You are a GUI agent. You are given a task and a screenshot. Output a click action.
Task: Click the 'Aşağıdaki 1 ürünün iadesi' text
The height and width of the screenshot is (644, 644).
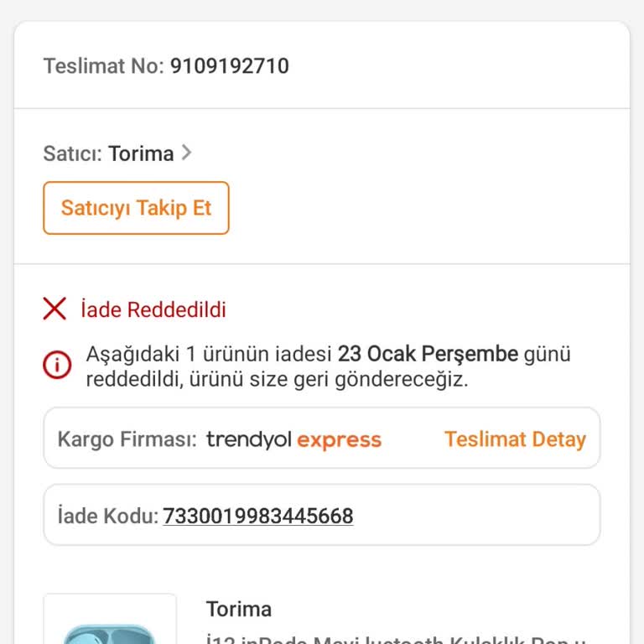click(210, 354)
